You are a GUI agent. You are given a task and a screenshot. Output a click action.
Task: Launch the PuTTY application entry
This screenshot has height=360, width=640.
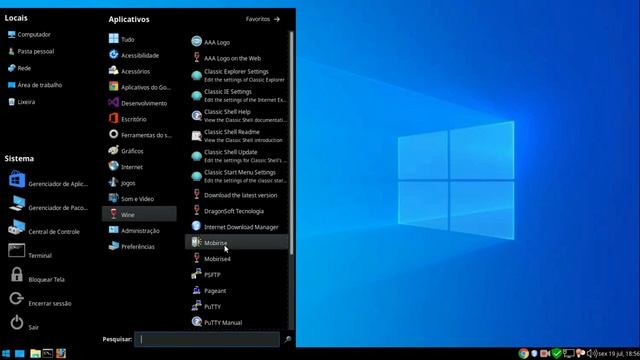[x=237, y=306]
